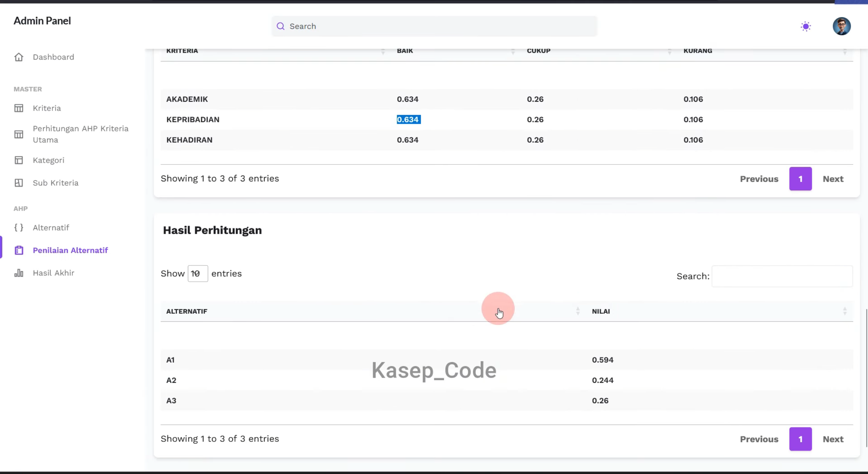Viewport: 868px width, 474px height.
Task: Click Next in the Kriteria table pagination
Action: 833,179
